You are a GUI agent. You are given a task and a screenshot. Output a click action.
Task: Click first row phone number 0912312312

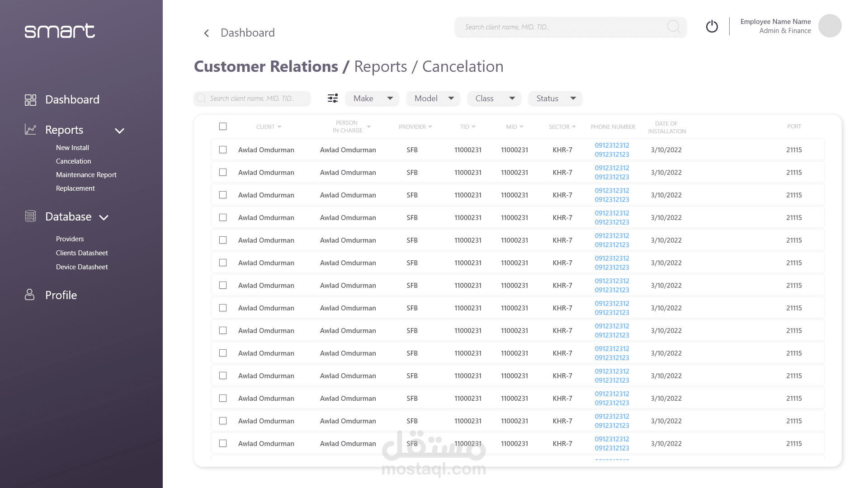pyautogui.click(x=612, y=145)
